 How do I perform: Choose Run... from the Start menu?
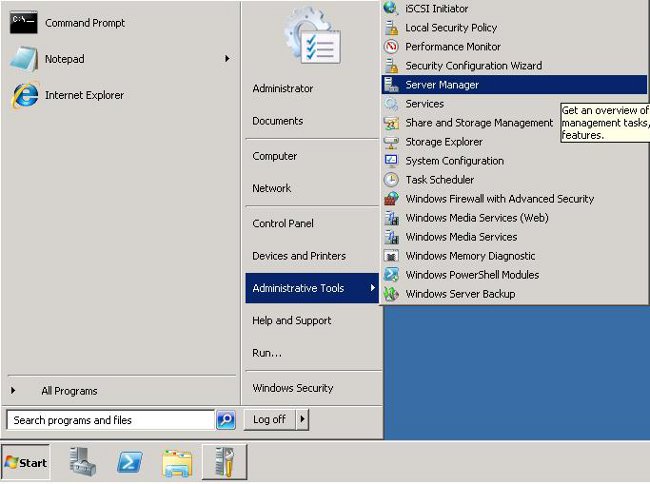pyautogui.click(x=267, y=353)
